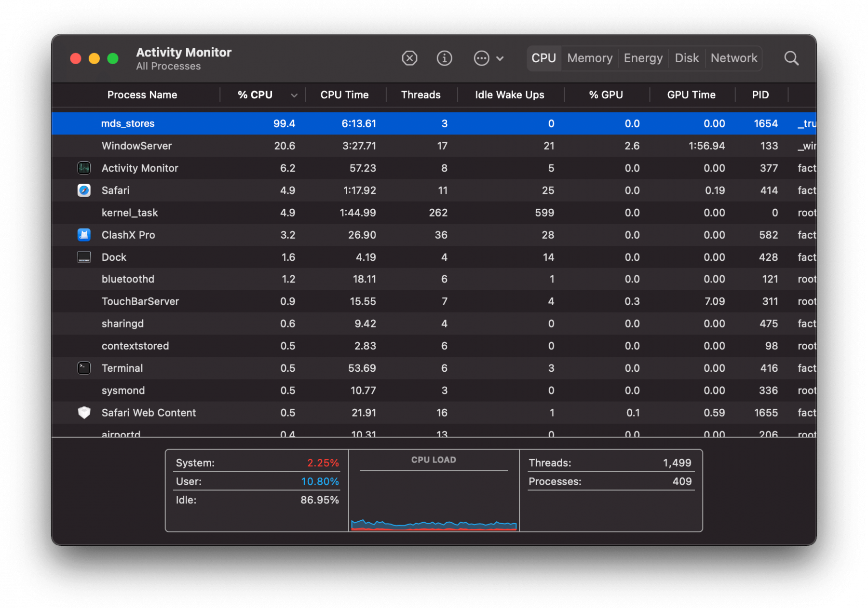Select the Network tab
This screenshot has width=868, height=608.
coord(733,58)
